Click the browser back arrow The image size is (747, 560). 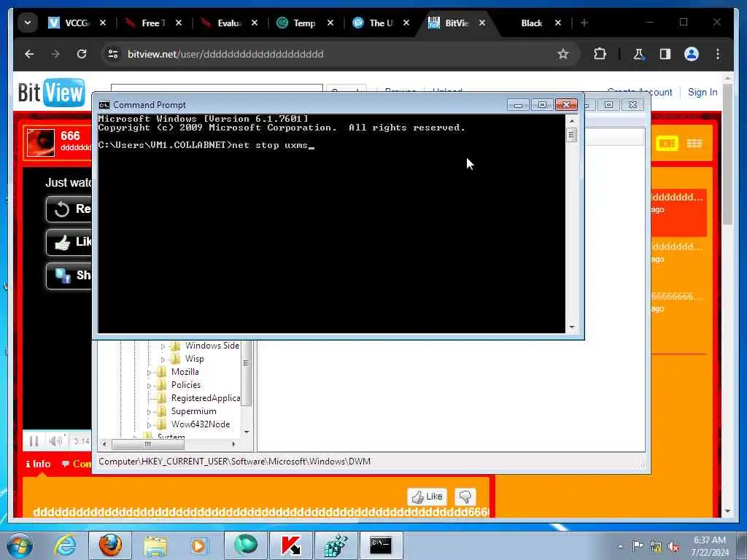(29, 54)
